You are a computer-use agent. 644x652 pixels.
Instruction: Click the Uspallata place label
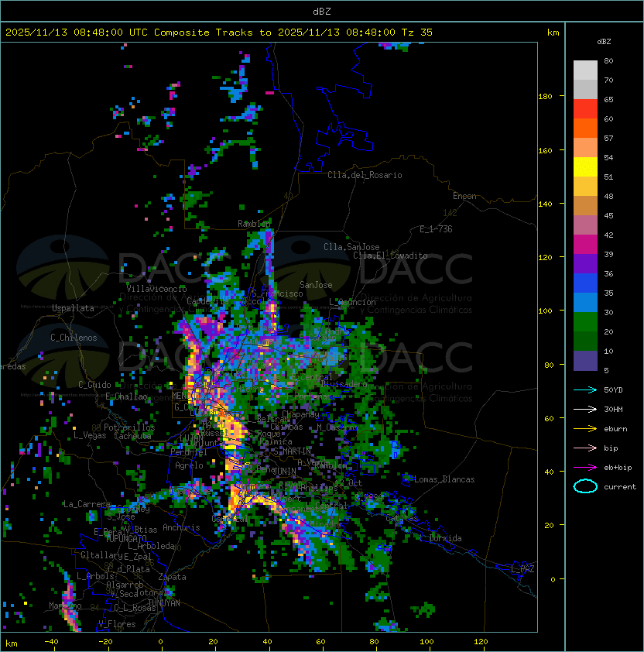pyautogui.click(x=73, y=308)
